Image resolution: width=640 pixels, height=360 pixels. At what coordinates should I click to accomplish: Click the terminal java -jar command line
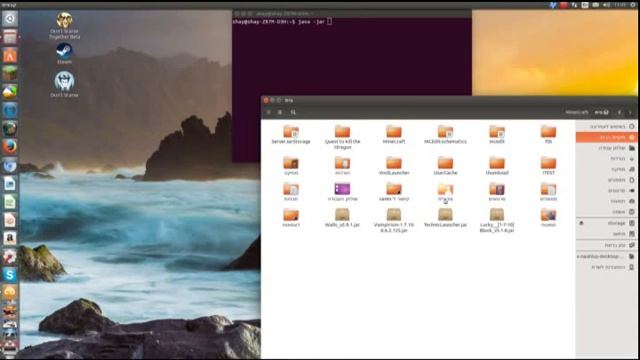pyautogui.click(x=282, y=22)
